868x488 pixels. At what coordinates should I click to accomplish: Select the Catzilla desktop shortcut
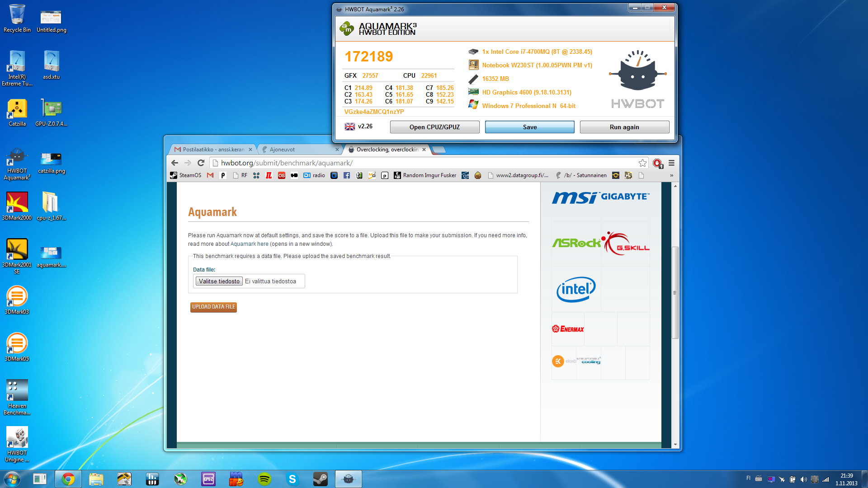tap(17, 113)
